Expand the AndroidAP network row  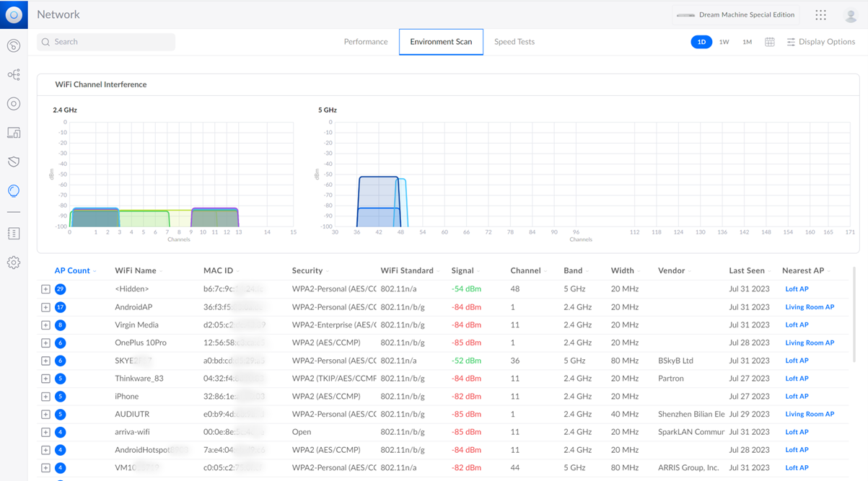45,307
